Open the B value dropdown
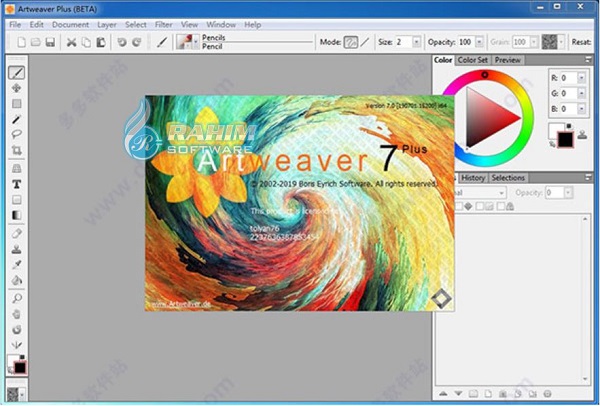 point(582,109)
